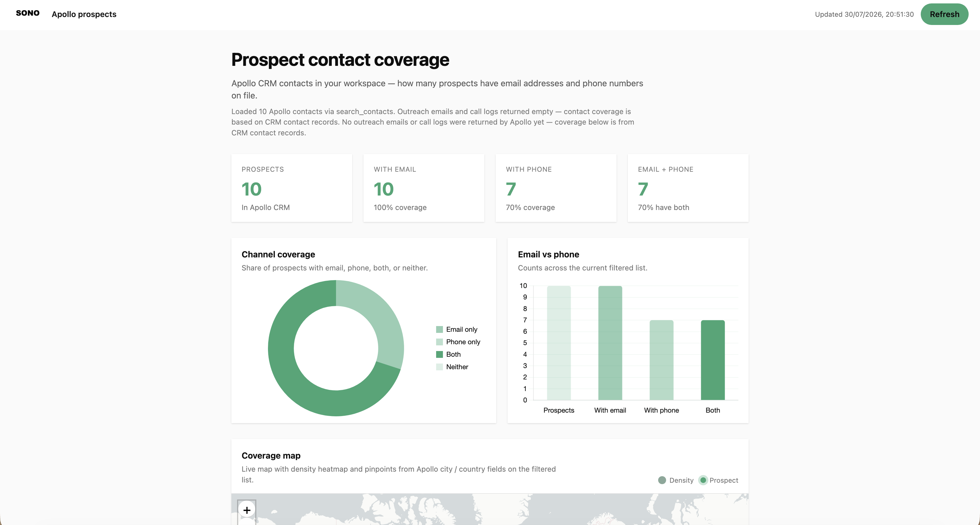Viewport: 980px width, 525px height.
Task: Click the '100% coverage' text
Action: click(400, 207)
